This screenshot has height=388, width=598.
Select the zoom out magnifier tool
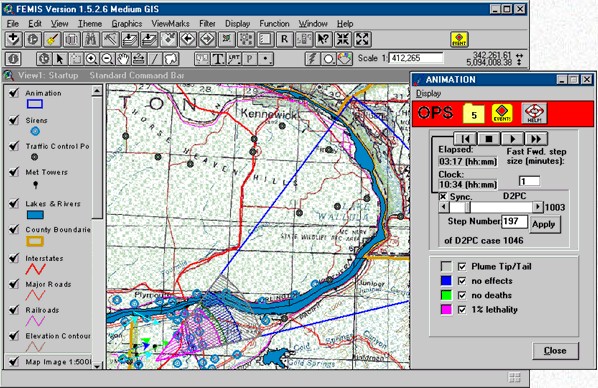point(108,59)
